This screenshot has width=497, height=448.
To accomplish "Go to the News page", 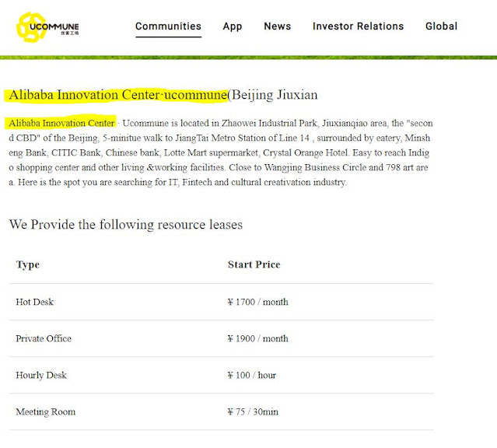I will pos(278,26).
